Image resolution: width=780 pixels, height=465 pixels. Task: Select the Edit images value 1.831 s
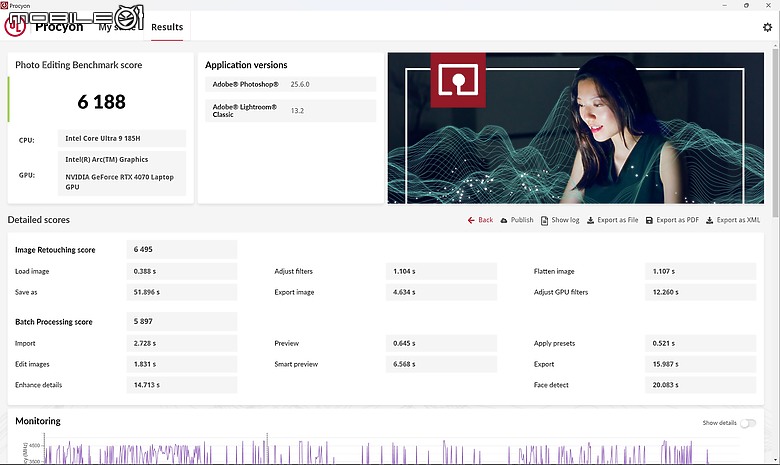coord(145,364)
